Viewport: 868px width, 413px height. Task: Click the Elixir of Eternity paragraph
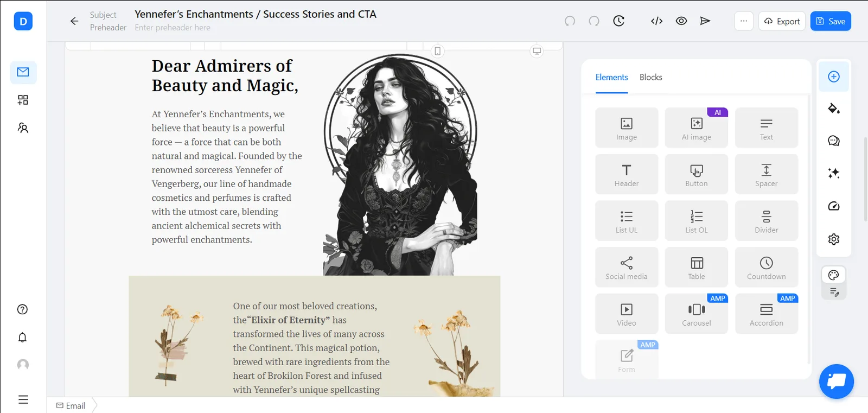[x=311, y=348]
